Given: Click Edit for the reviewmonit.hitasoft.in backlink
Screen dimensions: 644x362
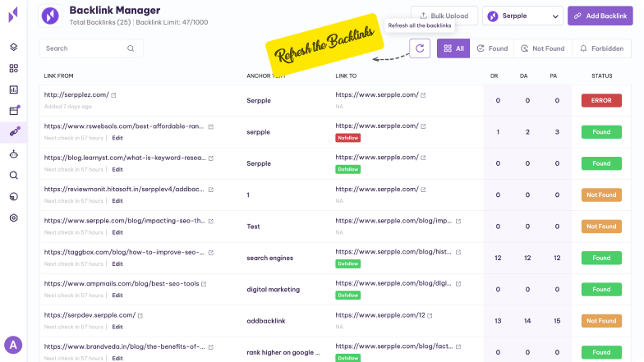Looking at the screenshot, I should pyautogui.click(x=117, y=201).
